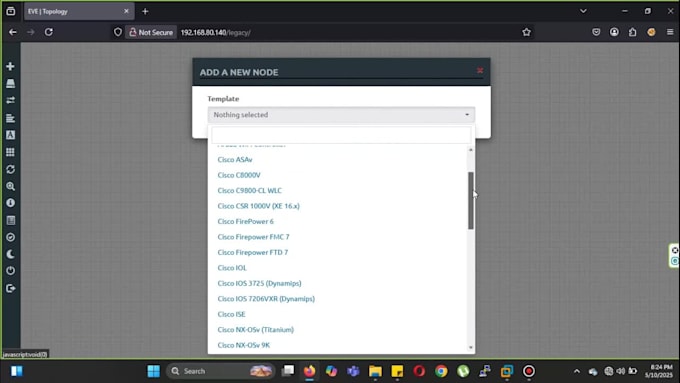680x383 pixels.
Task: Open the Extensions puzzle icon
Action: click(x=633, y=32)
